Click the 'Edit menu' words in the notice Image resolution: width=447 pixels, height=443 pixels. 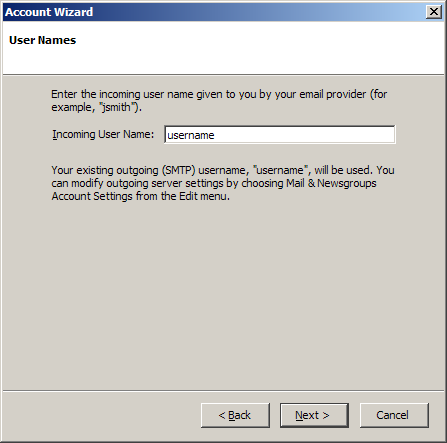[x=204, y=196]
